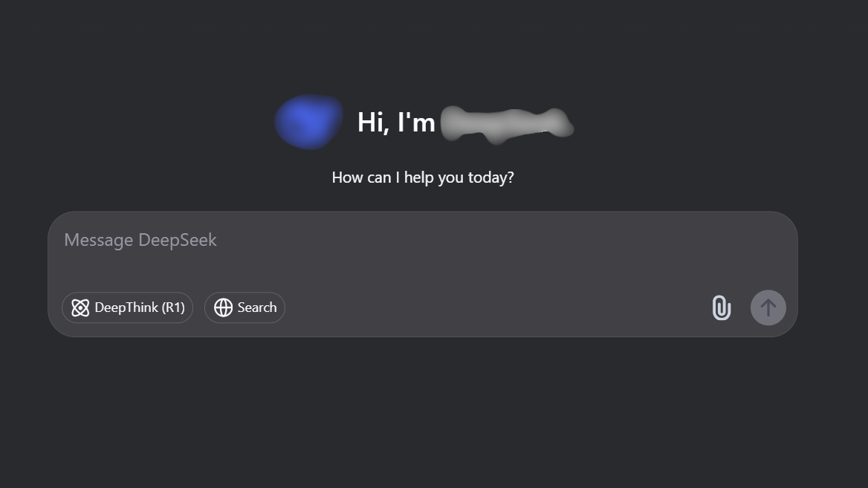Click the "DeepThink (R1)" label text
The image size is (868, 488).
pyautogui.click(x=140, y=307)
